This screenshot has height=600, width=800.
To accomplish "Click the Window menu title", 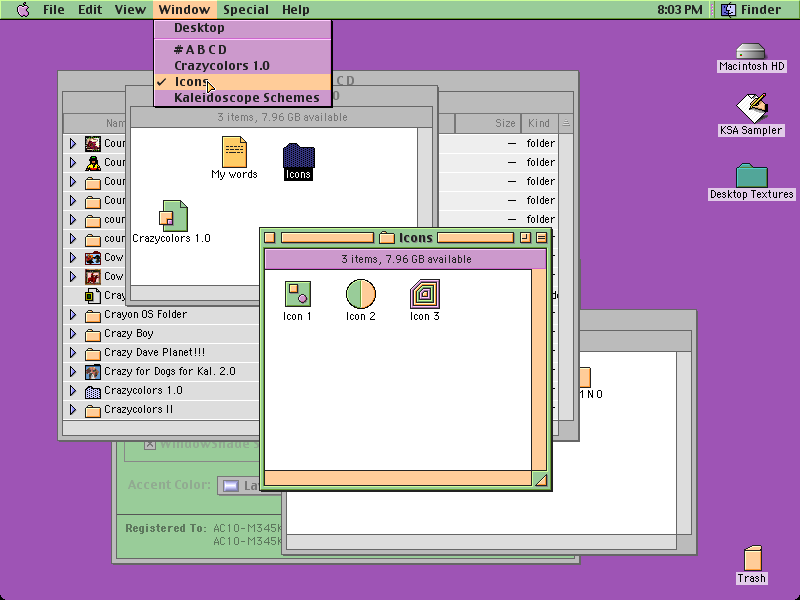I will click(x=184, y=10).
